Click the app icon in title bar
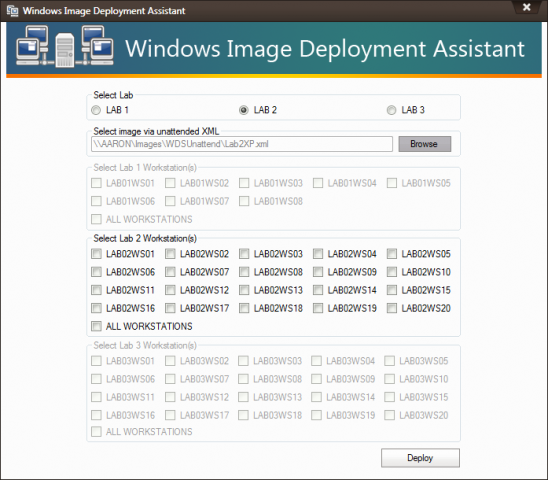548x480 pixels. tap(13, 11)
